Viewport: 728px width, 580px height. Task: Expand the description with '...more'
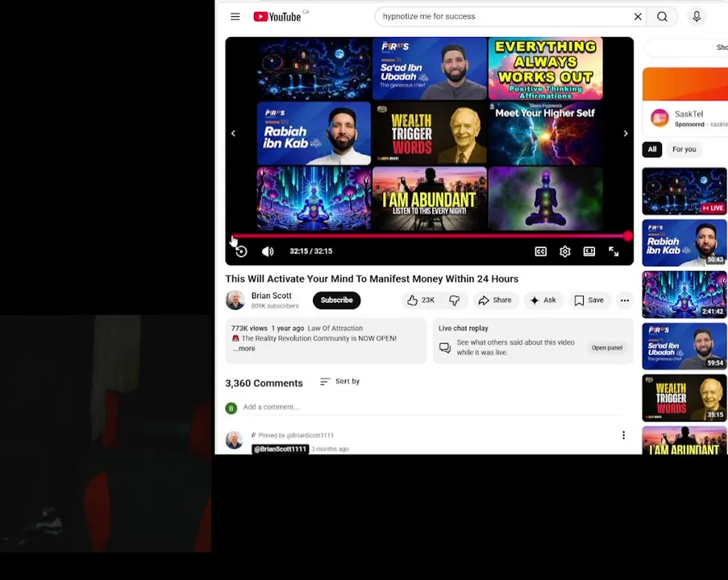(244, 349)
